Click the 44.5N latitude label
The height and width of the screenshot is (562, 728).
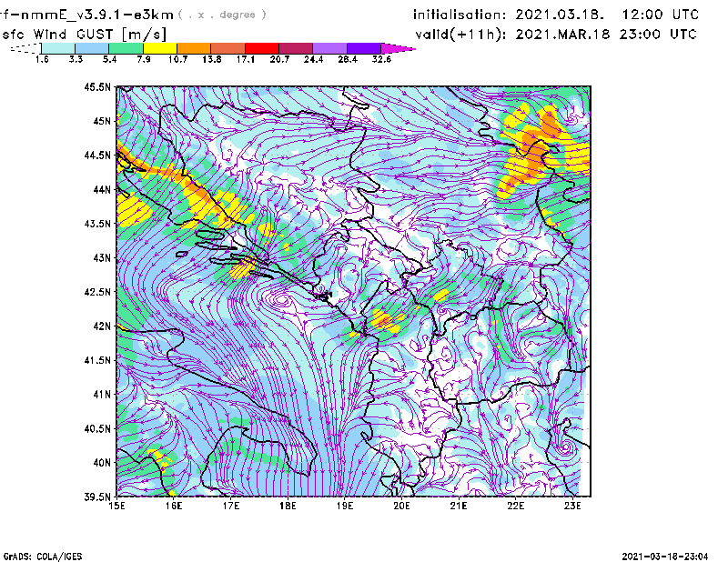tap(97, 155)
